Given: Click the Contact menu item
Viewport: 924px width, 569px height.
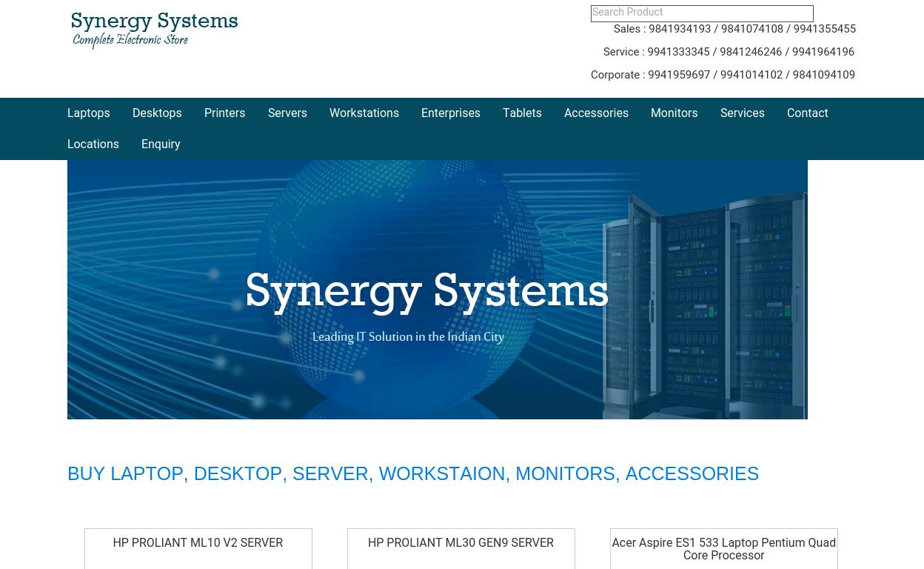Looking at the screenshot, I should pyautogui.click(x=807, y=113).
